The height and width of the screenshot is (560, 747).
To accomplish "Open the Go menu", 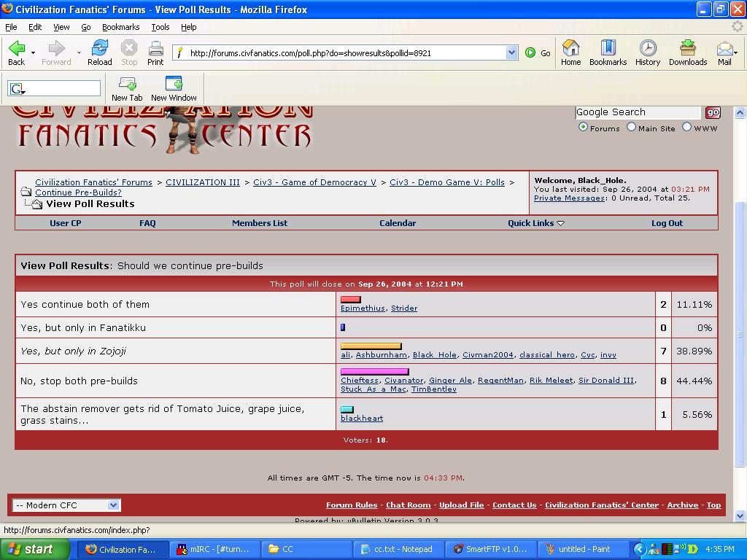I will tap(86, 27).
